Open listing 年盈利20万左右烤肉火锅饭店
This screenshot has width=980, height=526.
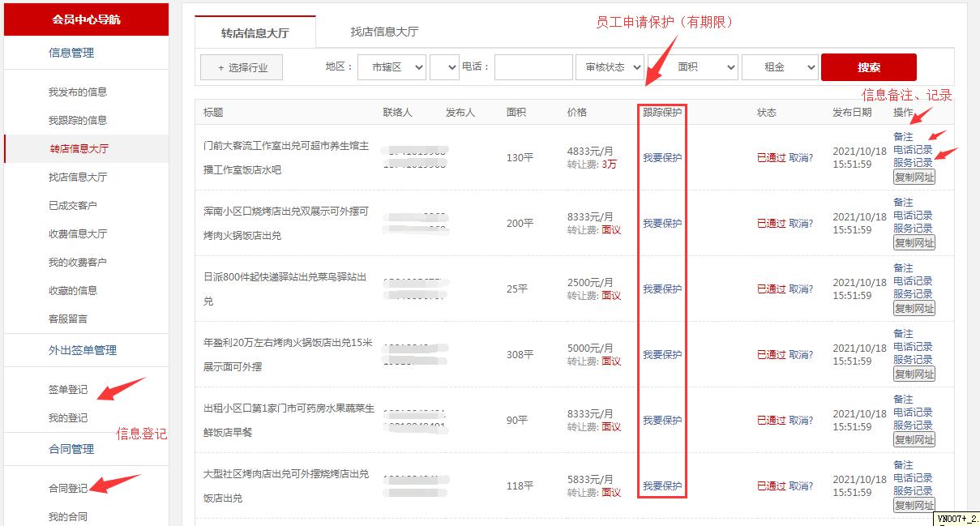point(289,355)
